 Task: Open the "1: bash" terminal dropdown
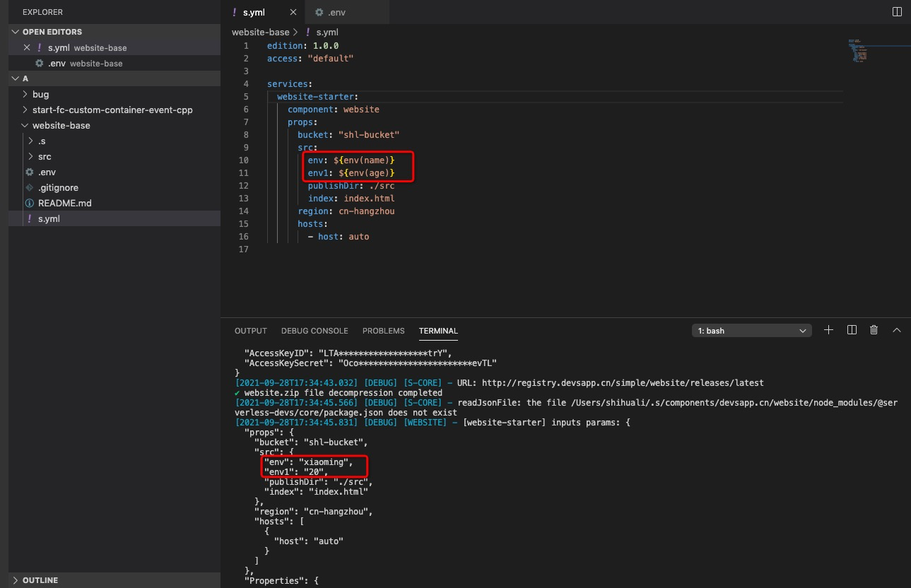point(751,330)
